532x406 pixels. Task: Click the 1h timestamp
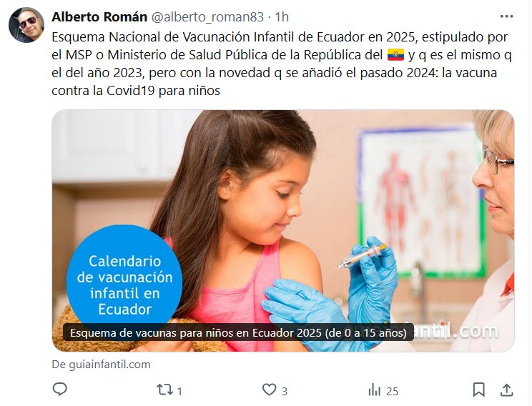(x=282, y=16)
